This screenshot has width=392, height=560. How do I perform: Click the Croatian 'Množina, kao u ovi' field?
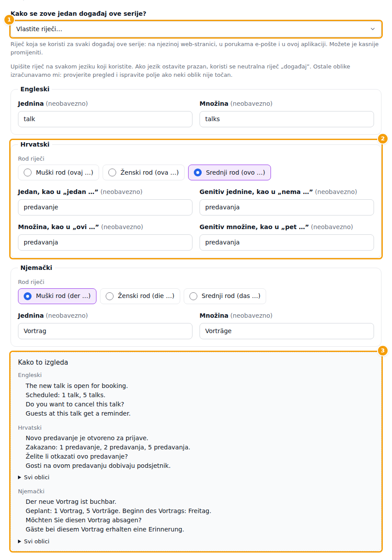point(105,242)
